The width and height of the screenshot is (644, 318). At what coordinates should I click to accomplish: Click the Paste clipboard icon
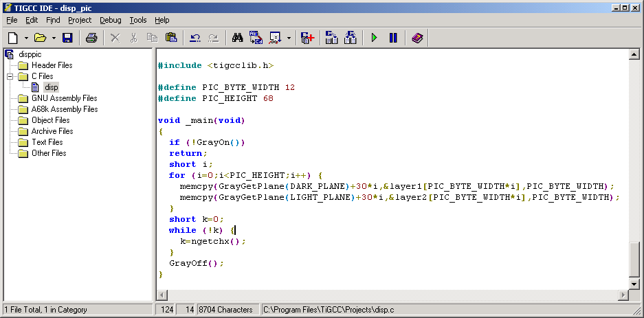pyautogui.click(x=171, y=38)
